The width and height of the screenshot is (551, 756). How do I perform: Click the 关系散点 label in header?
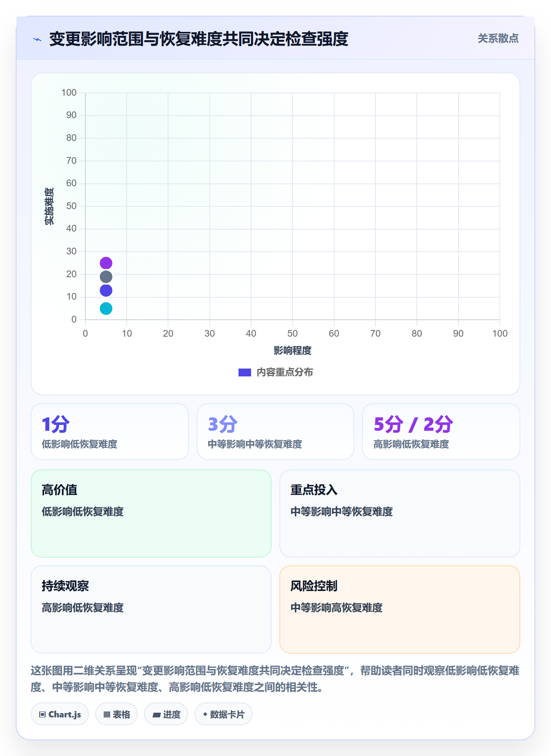(x=498, y=39)
